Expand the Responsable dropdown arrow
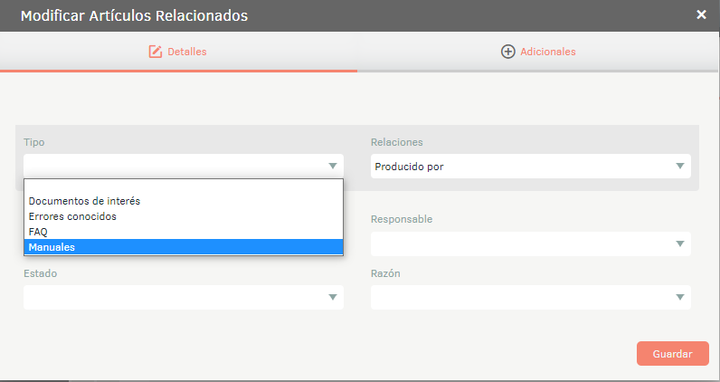 click(680, 244)
